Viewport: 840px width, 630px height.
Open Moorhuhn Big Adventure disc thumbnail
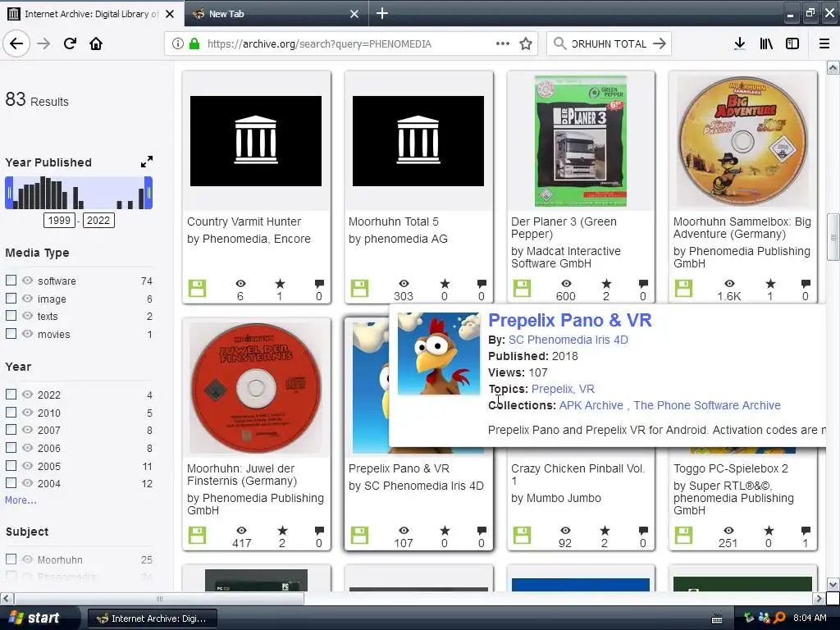coord(743,141)
